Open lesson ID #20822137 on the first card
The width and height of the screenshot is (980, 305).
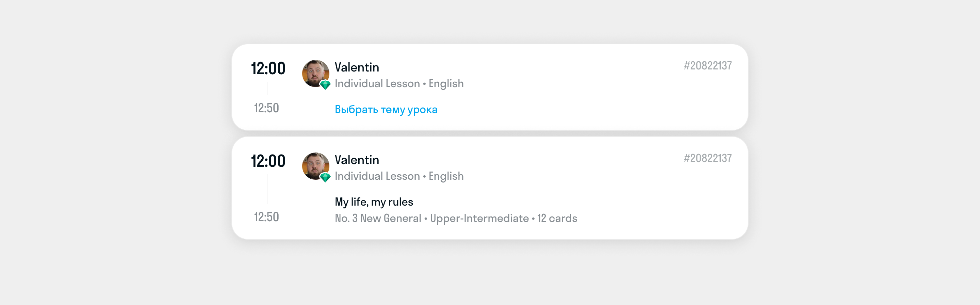(708, 65)
